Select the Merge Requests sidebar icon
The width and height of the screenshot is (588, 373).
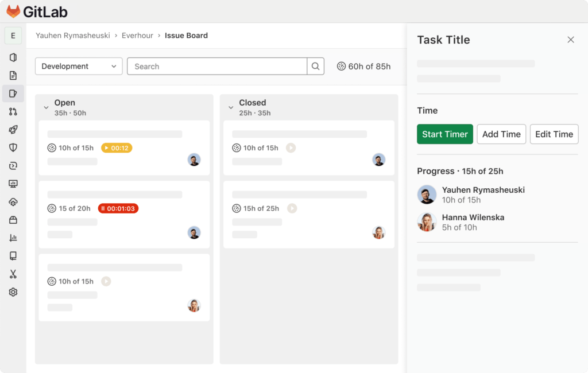(x=13, y=111)
